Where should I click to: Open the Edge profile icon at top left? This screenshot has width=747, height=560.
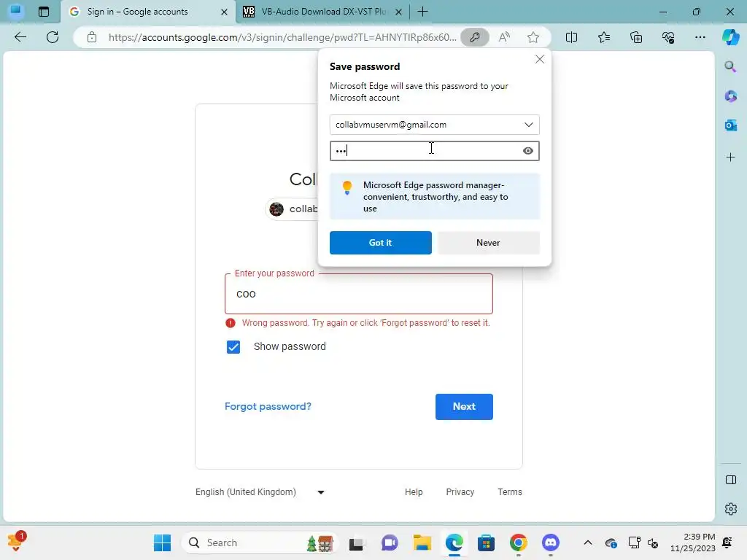pos(16,11)
